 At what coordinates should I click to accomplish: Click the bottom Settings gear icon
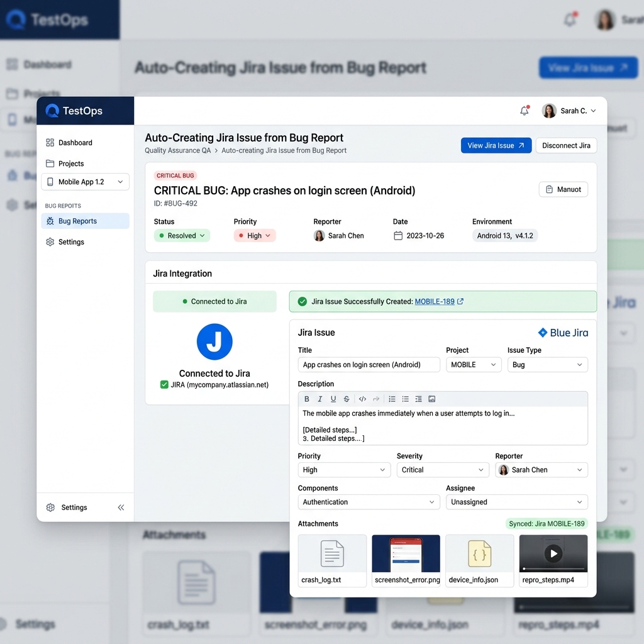click(x=50, y=508)
